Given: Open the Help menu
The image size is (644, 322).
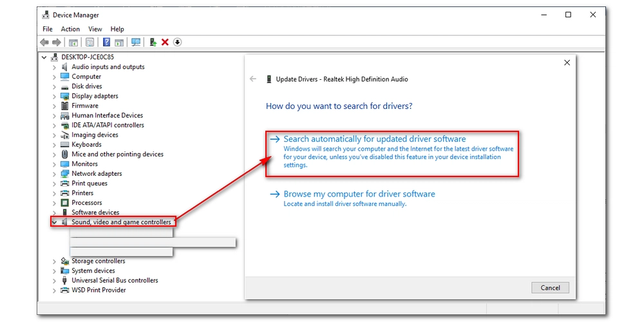Looking at the screenshot, I should (117, 29).
